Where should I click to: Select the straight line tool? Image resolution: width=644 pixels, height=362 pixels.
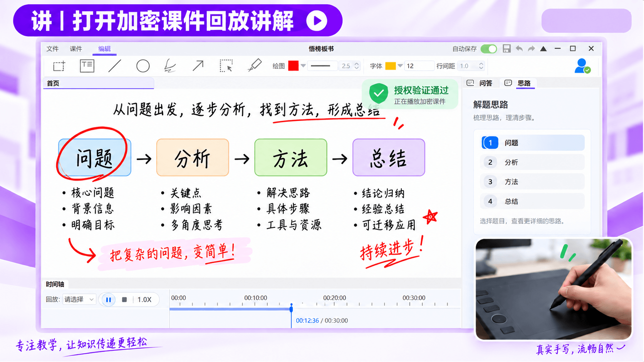[x=115, y=66]
